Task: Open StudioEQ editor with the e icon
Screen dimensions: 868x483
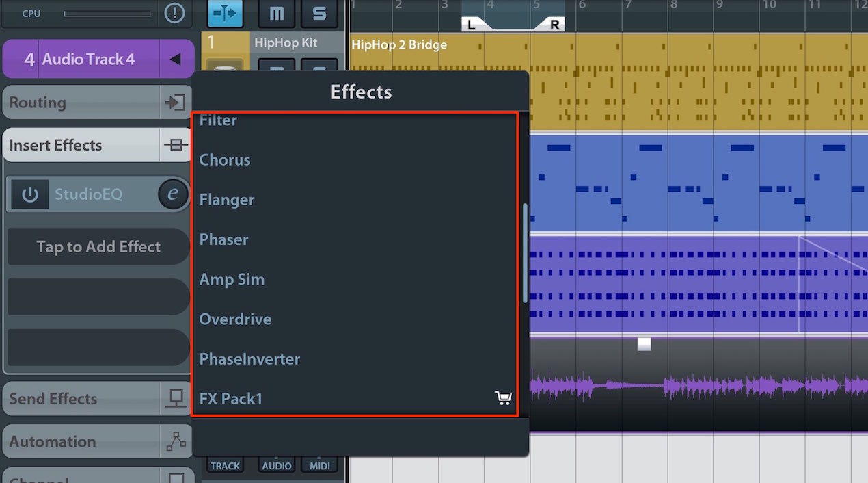Action: [173, 194]
